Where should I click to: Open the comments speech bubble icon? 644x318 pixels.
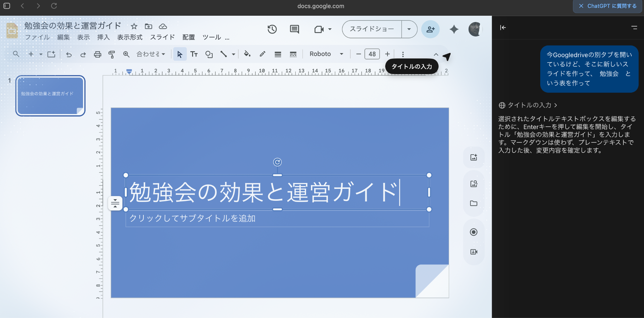click(x=294, y=29)
